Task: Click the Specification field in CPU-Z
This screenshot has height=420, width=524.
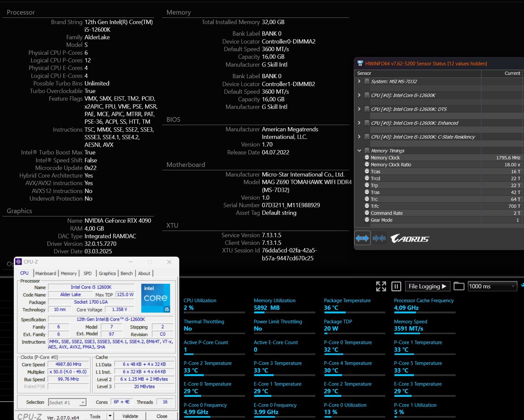Action: [x=111, y=319]
